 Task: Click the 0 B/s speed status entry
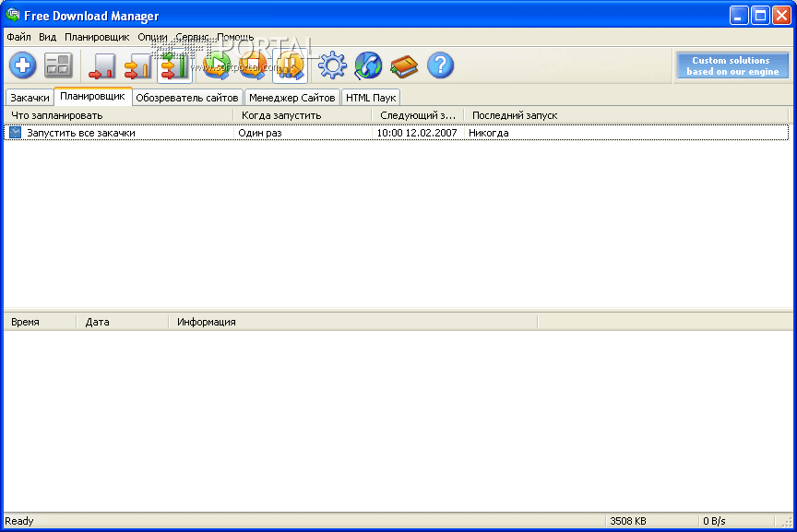714,521
